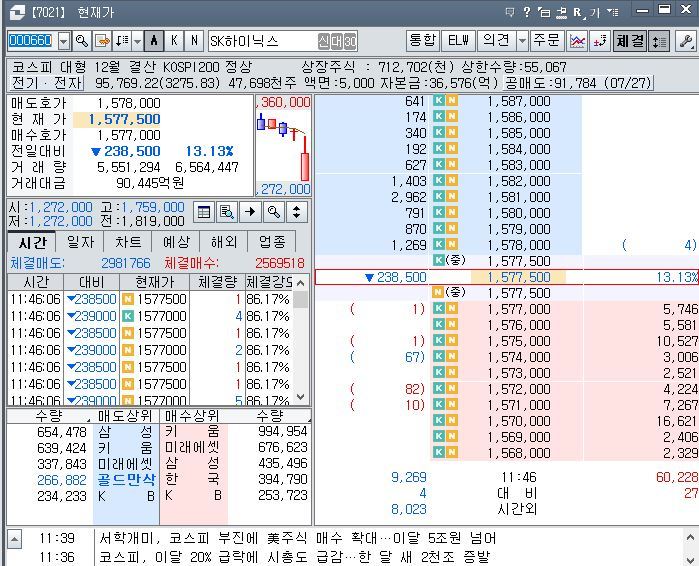Click the trade list scroll down arrow
The height and width of the screenshot is (566, 699).
tap(301, 397)
